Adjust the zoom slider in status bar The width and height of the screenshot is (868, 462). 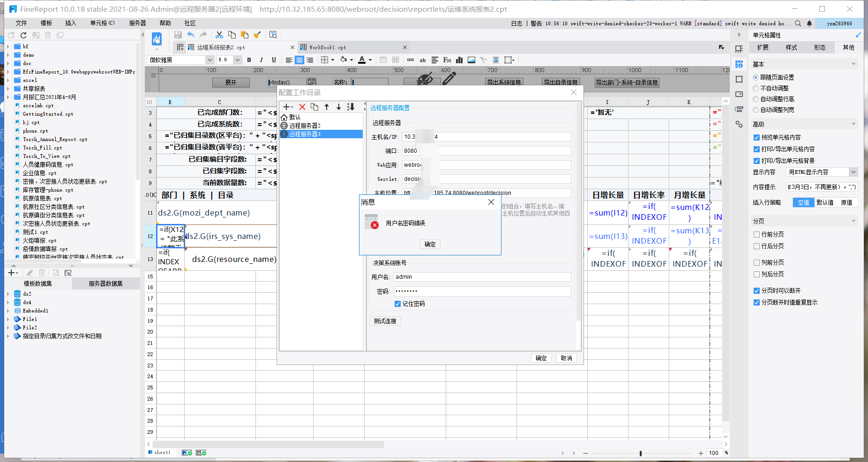[641, 453]
